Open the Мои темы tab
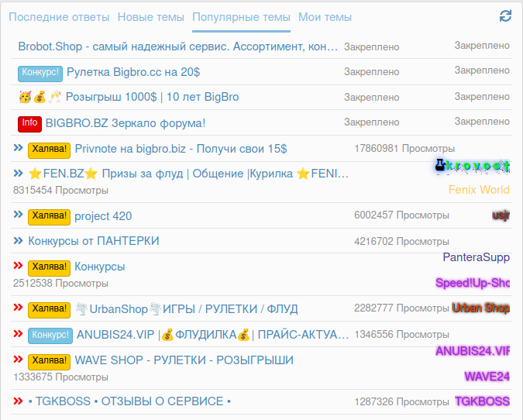Viewport: 523px width, 420px height. (325, 17)
